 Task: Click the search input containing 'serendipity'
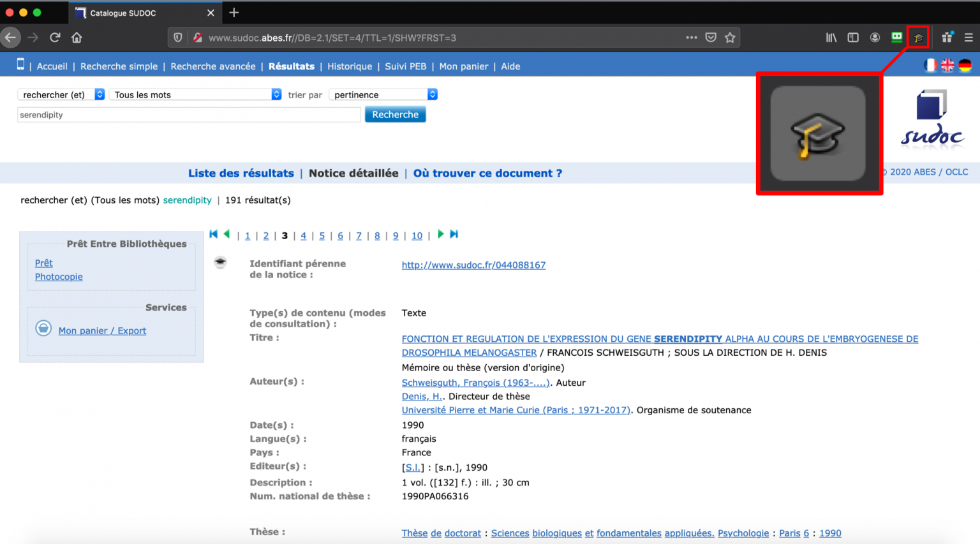188,114
